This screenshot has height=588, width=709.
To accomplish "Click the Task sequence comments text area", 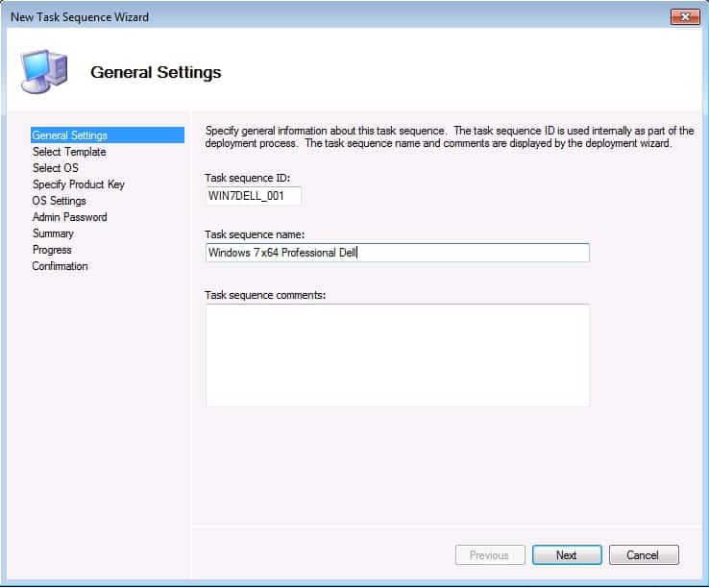I will (398, 355).
